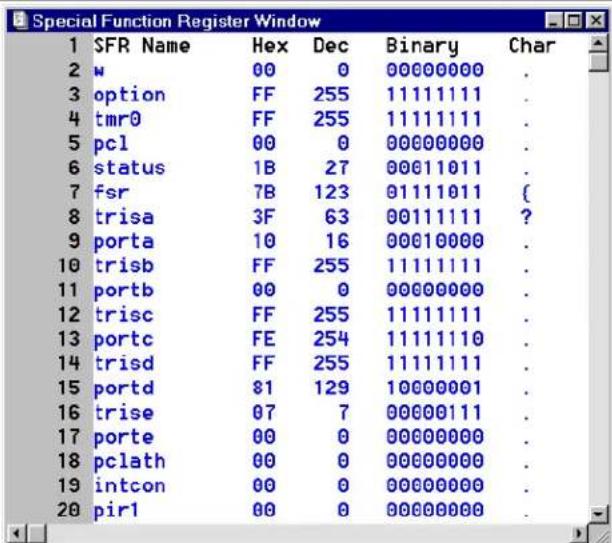Click porta binary value '00010000'
The width and height of the screenshot is (612, 543).
click(x=435, y=241)
